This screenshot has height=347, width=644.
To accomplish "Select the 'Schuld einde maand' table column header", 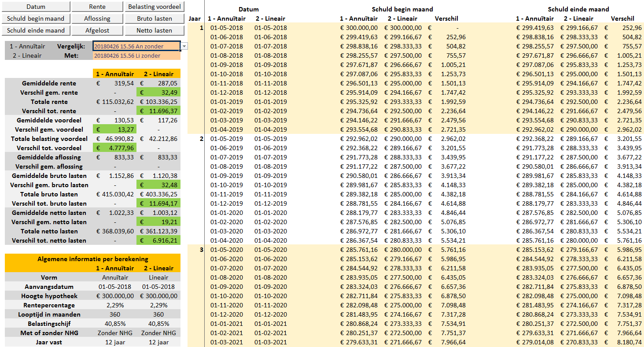I will coord(578,9).
